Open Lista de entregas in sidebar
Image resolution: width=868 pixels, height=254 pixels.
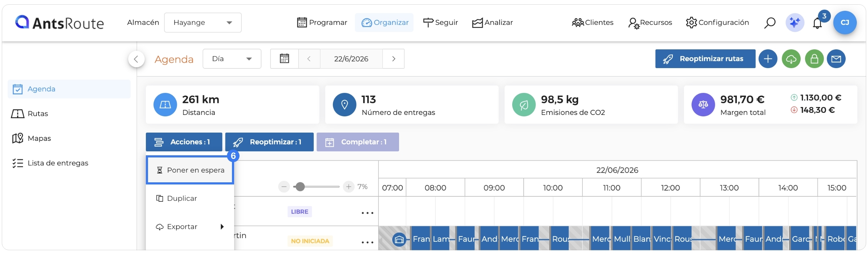50,163
